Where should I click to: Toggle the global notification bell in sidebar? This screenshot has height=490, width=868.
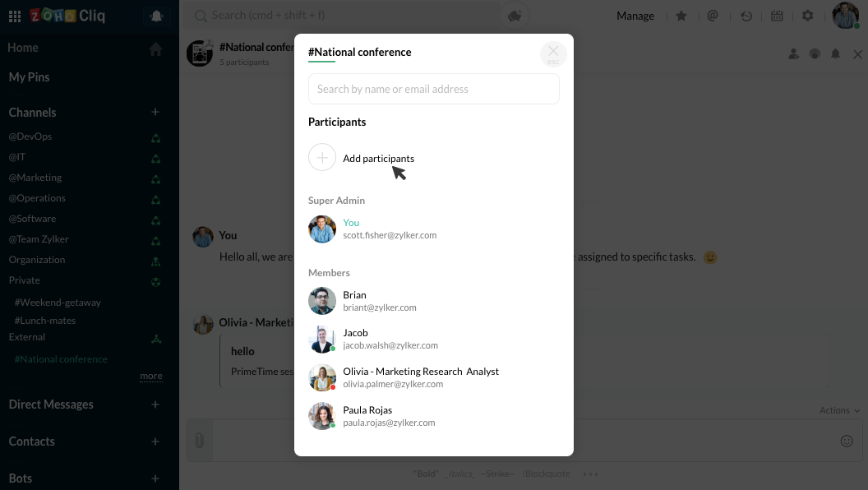pos(156,15)
